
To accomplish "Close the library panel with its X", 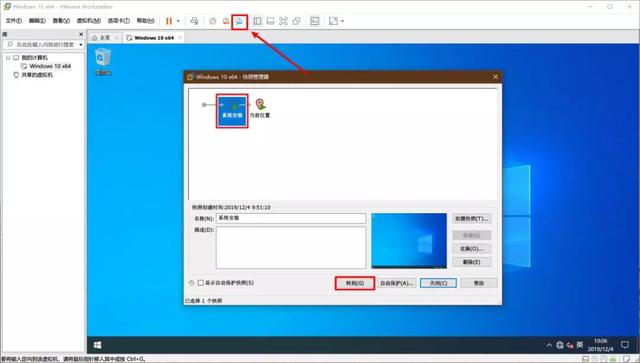I will [x=81, y=34].
